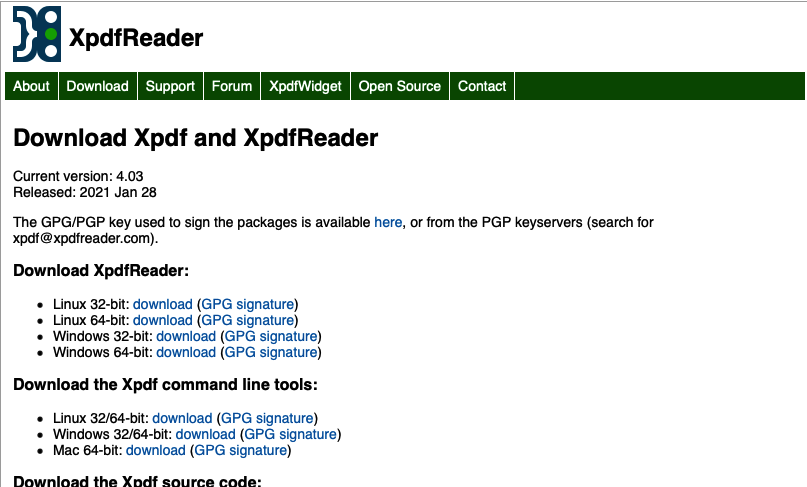Click the XpdfReader logo icon
The image size is (807, 487).
(x=37, y=34)
